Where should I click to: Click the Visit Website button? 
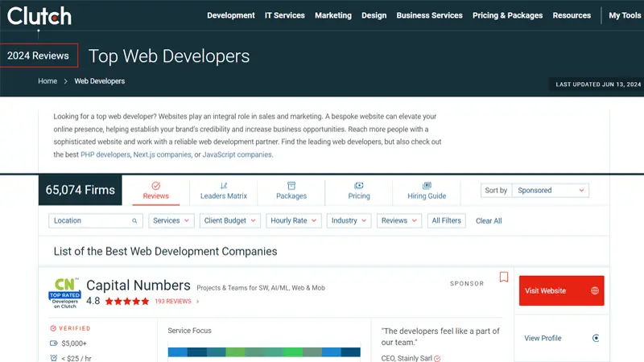click(x=561, y=290)
